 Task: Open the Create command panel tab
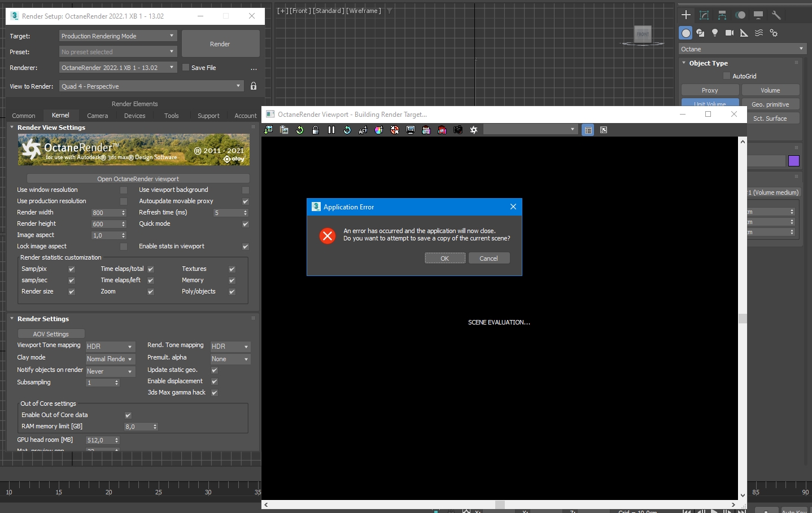(x=686, y=15)
